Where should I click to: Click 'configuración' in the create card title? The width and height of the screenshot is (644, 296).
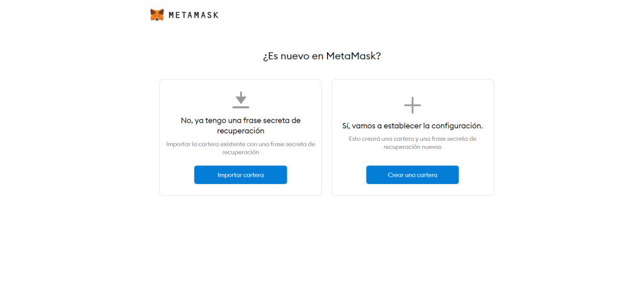455,126
